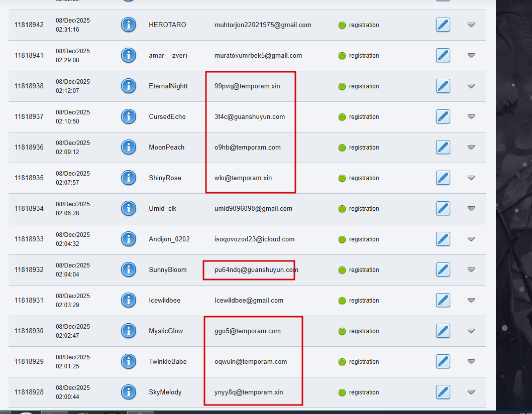Click record ID 11818928
Screen dimensions: 532x414
click(x=29, y=392)
